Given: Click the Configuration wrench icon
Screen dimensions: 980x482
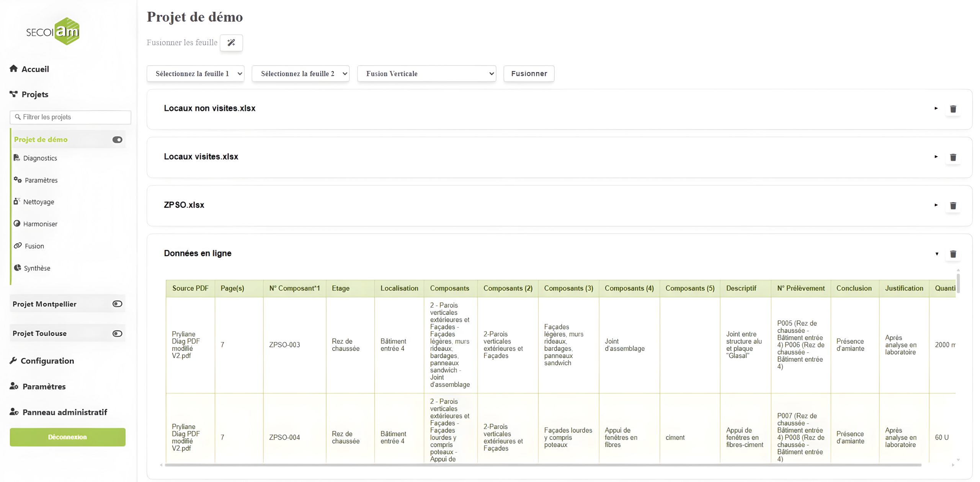Looking at the screenshot, I should [13, 360].
